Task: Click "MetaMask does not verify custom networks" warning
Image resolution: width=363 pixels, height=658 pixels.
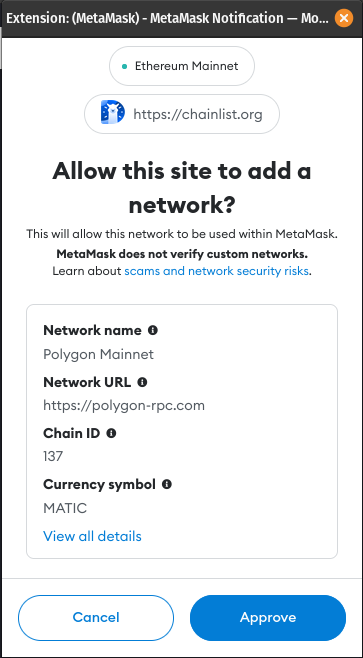Action: pyautogui.click(x=182, y=254)
